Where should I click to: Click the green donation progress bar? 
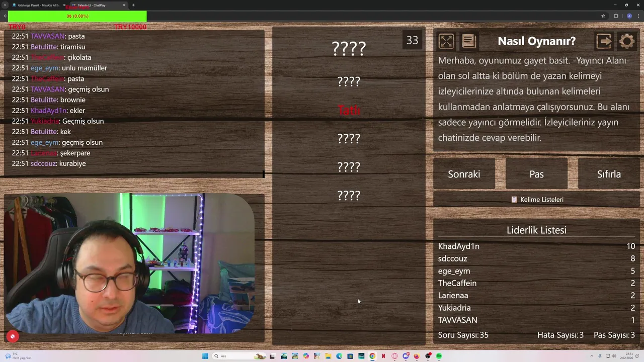tap(77, 16)
